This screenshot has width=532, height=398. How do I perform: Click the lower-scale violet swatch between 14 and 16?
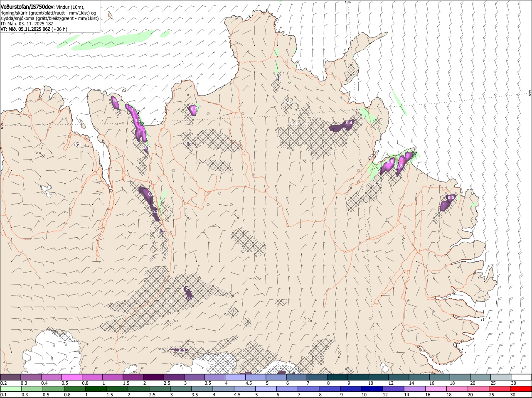coord(414,389)
